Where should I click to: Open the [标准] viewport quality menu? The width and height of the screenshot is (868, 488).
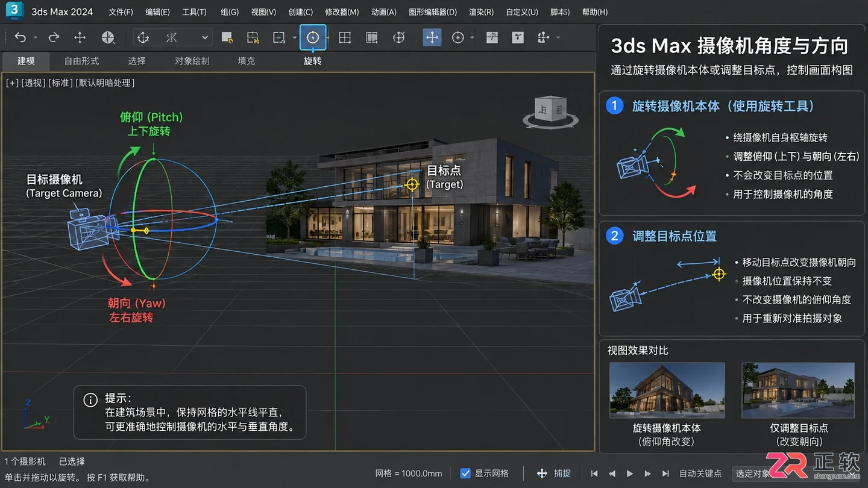tap(60, 83)
